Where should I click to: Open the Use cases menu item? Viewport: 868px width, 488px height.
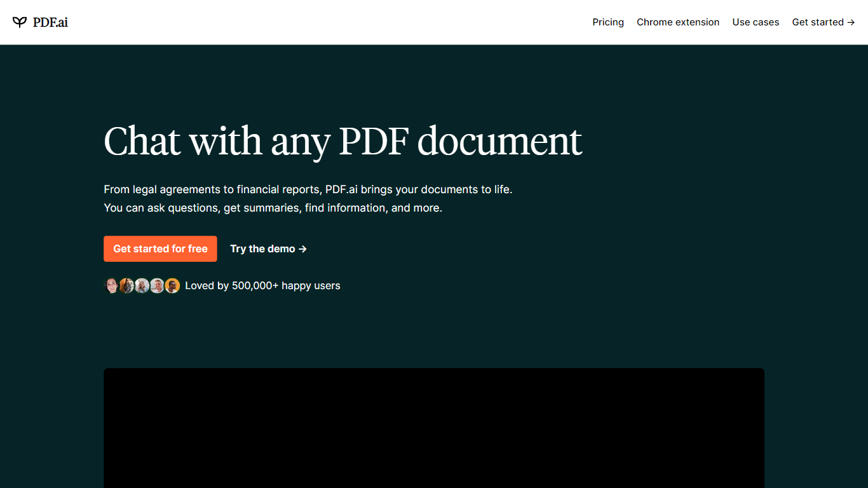[756, 22]
